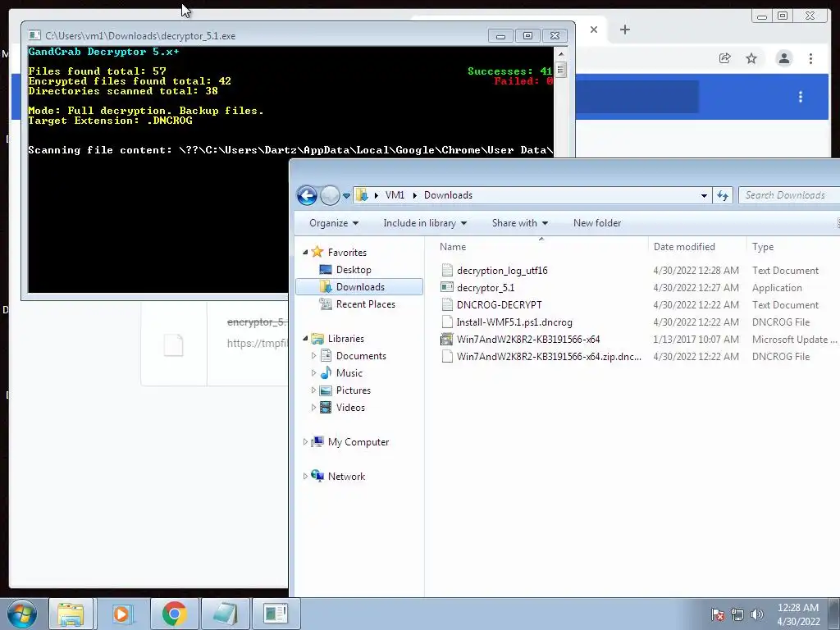Select Win7AndW2K8R2-KB3191566-x64 update package icon

(447, 339)
